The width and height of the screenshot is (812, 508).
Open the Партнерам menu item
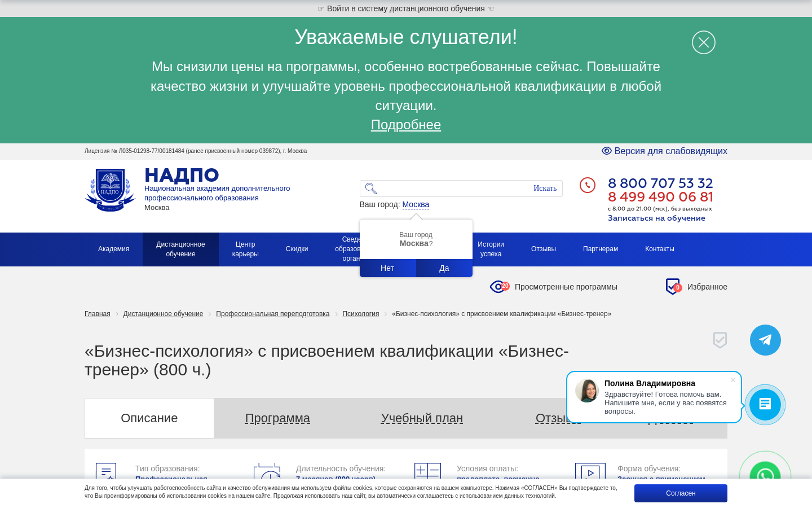pyautogui.click(x=601, y=249)
